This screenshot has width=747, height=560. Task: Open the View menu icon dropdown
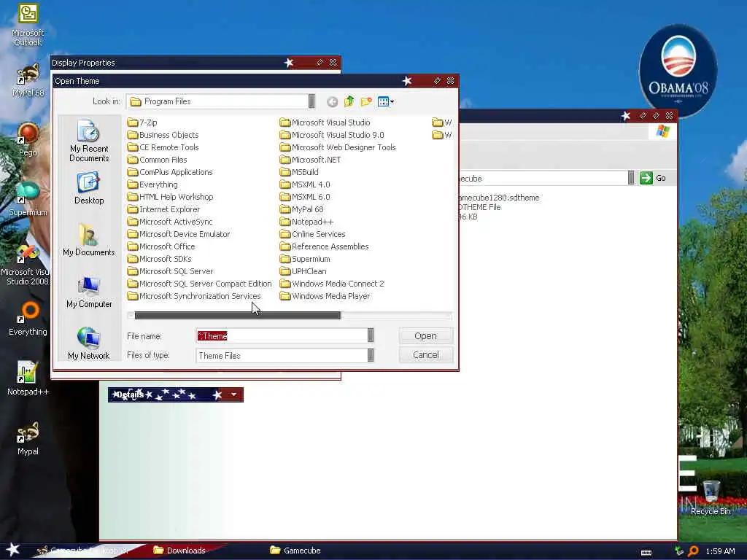coord(385,101)
